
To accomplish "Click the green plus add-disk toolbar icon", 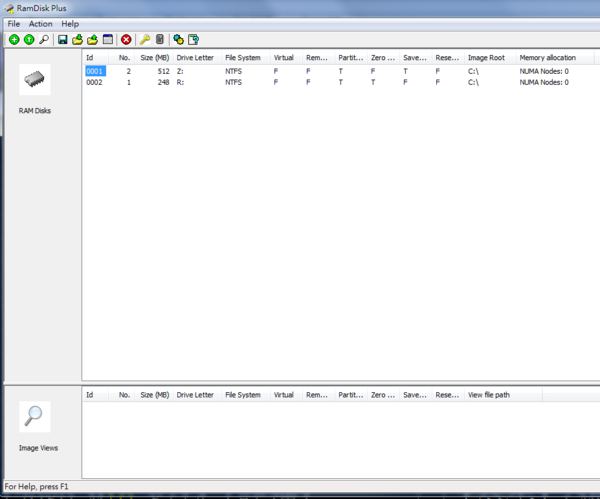I will (14, 39).
